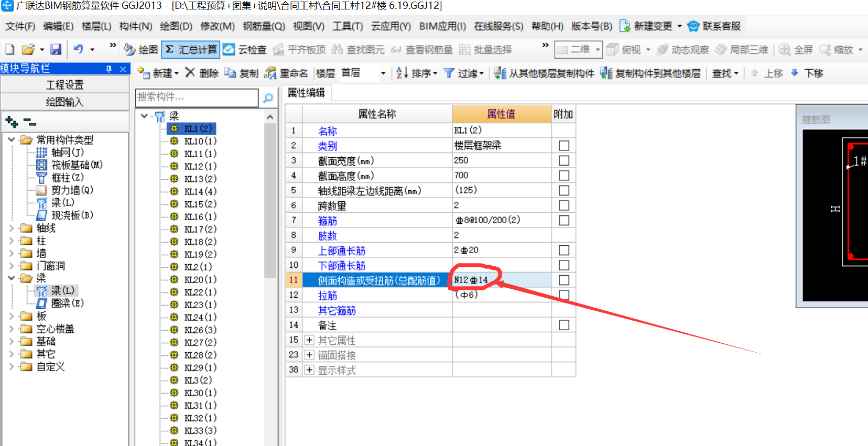The width and height of the screenshot is (868, 446).
Task: Expand the 轴线 folder in navigation tree
Action: click(12, 228)
